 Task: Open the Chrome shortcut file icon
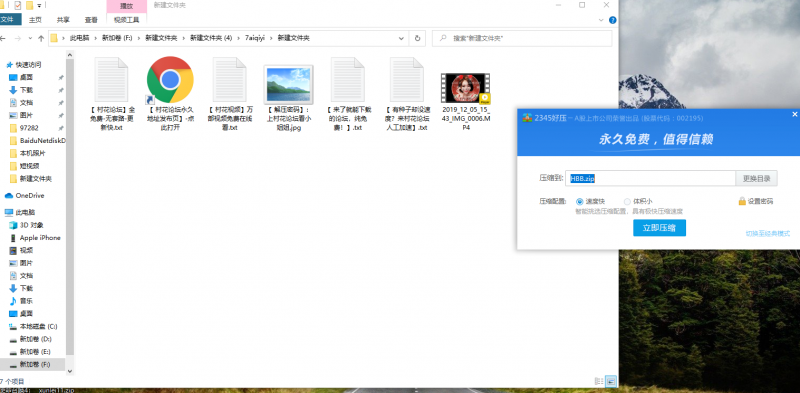[170, 80]
